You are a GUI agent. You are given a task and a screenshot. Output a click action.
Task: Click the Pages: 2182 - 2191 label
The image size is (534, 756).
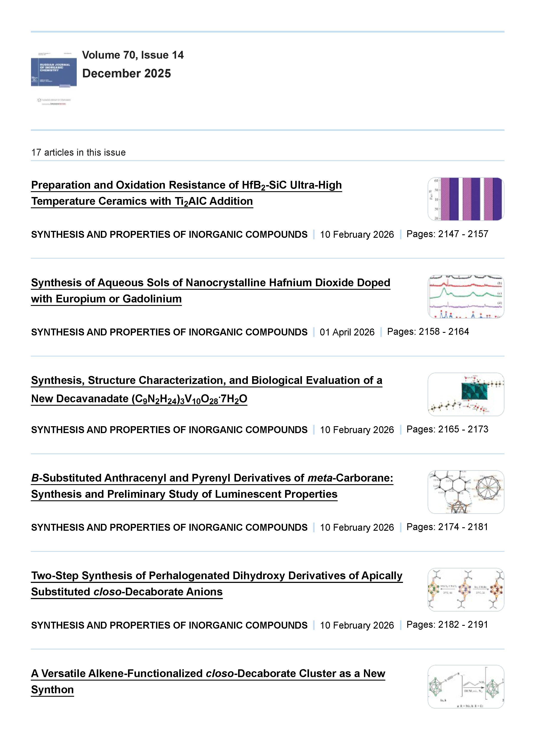(447, 625)
